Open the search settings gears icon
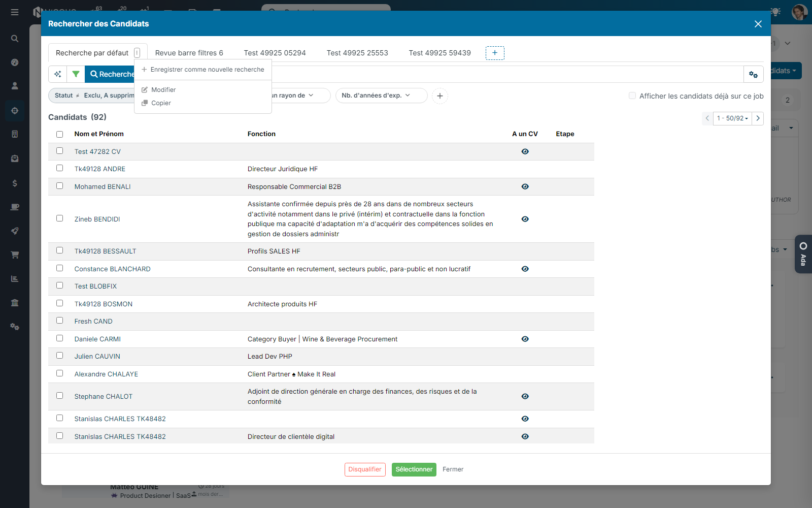 click(x=754, y=74)
